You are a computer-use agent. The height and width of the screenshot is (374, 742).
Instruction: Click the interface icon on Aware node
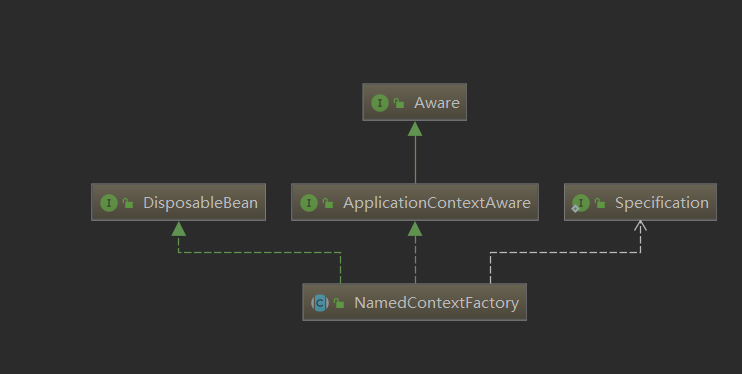(380, 103)
